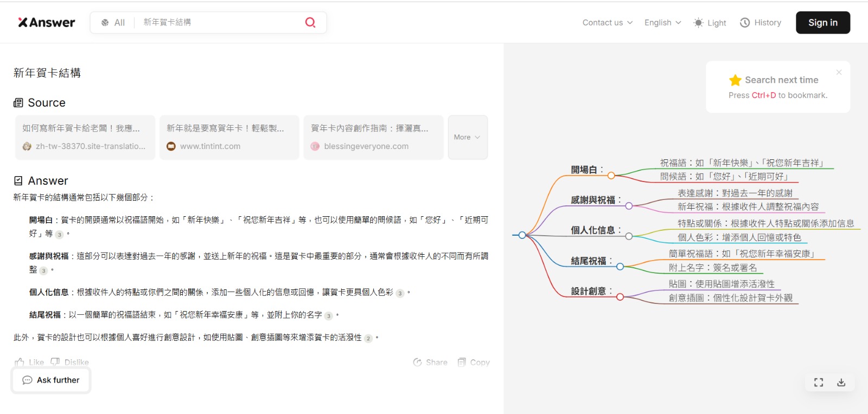The height and width of the screenshot is (414, 868).
Task: Click the red search magnifier icon
Action: tap(310, 22)
